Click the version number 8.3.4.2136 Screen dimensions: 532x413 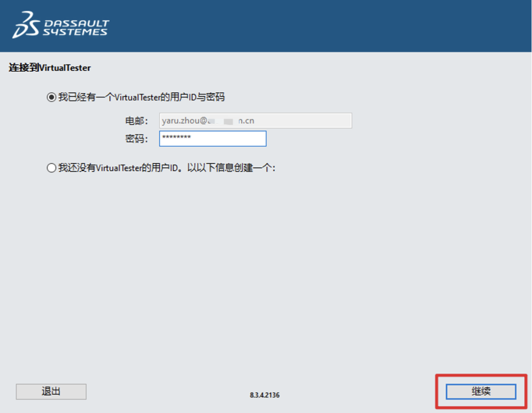coord(264,395)
